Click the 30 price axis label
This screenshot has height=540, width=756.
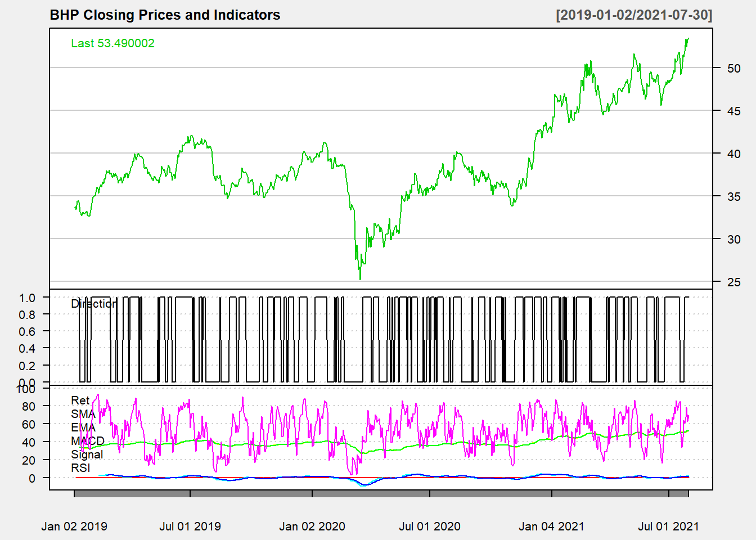(x=733, y=239)
